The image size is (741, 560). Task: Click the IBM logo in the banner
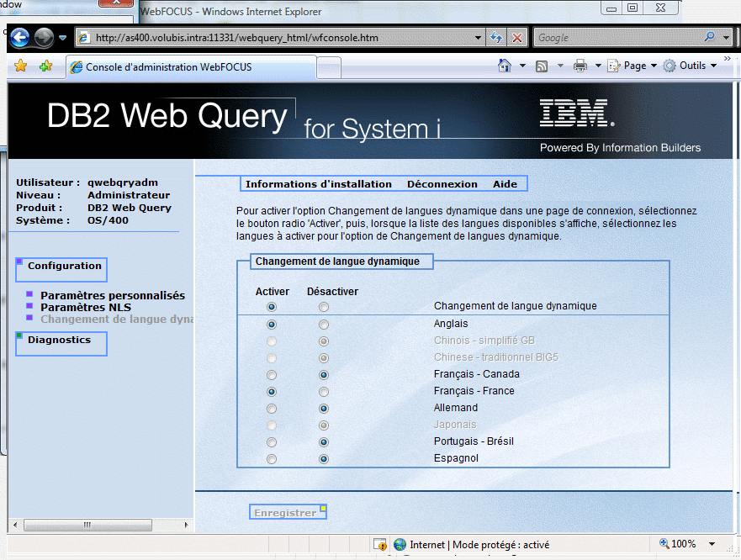[577, 113]
